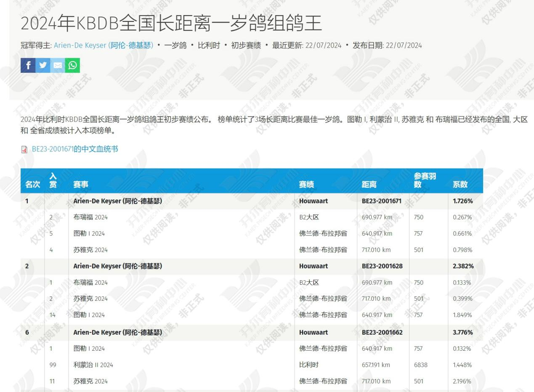Open BE23-2001671 Chinese pedigree link
Screen dimensions: 534x392
[x=75, y=149]
